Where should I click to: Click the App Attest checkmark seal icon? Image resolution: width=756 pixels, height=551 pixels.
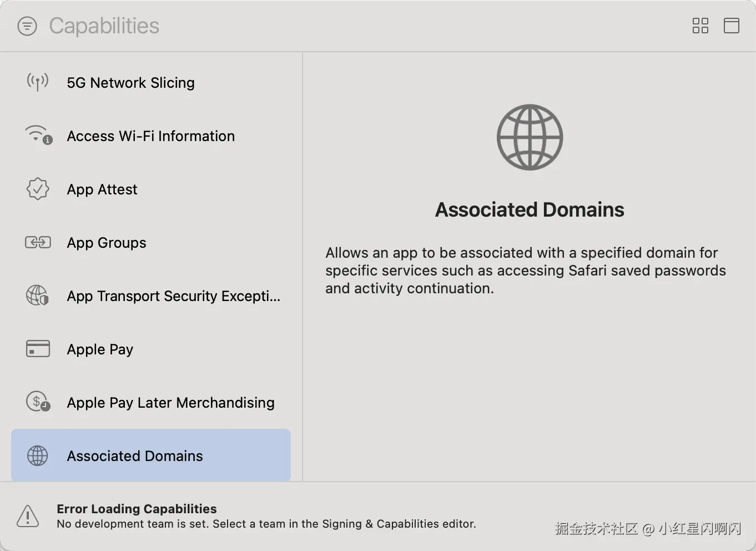coord(38,189)
